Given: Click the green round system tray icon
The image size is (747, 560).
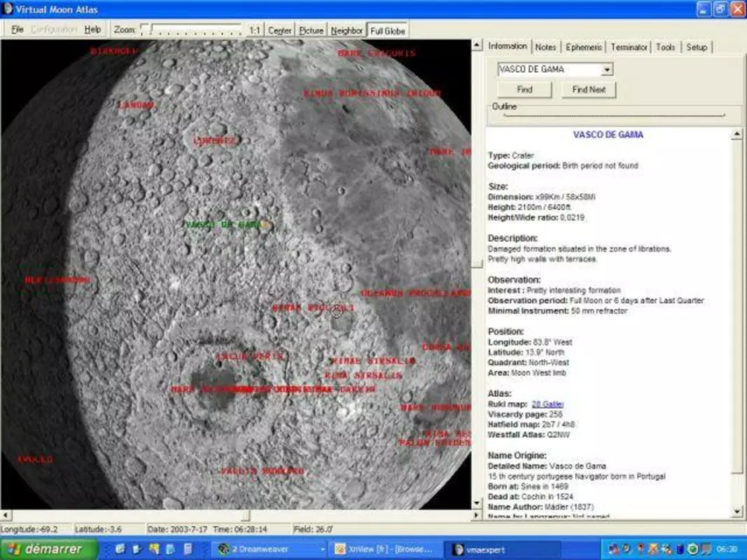Looking at the screenshot, I should tap(693, 549).
